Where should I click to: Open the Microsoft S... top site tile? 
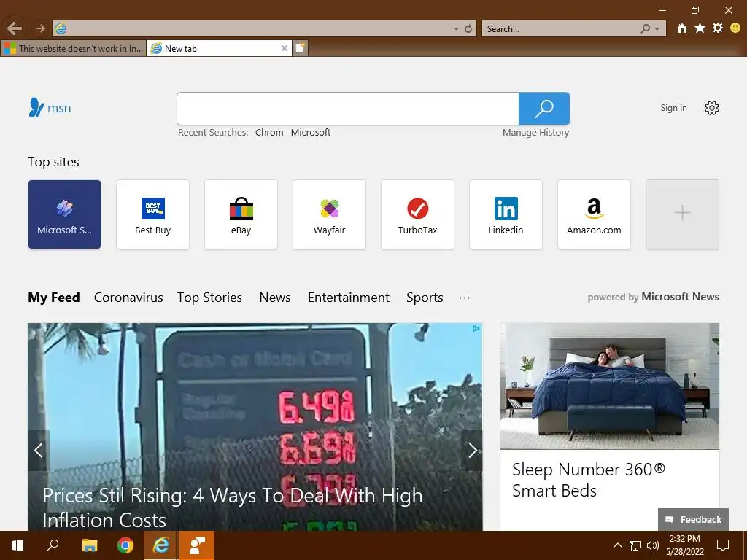(64, 214)
